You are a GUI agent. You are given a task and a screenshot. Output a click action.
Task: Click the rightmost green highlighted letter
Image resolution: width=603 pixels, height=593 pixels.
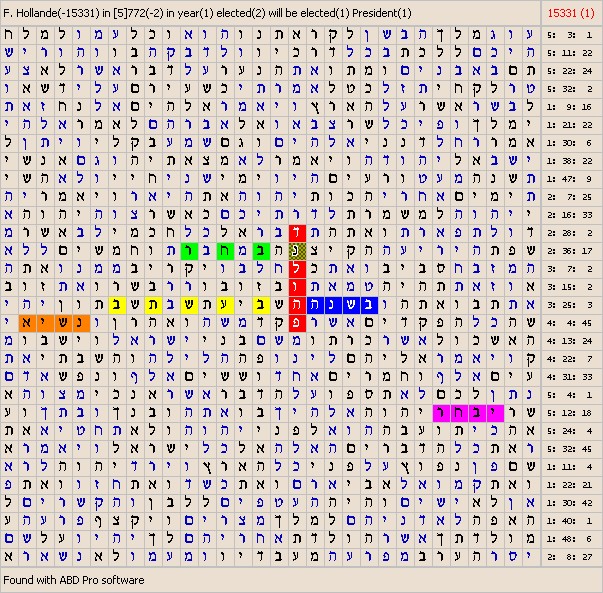pos(260,251)
